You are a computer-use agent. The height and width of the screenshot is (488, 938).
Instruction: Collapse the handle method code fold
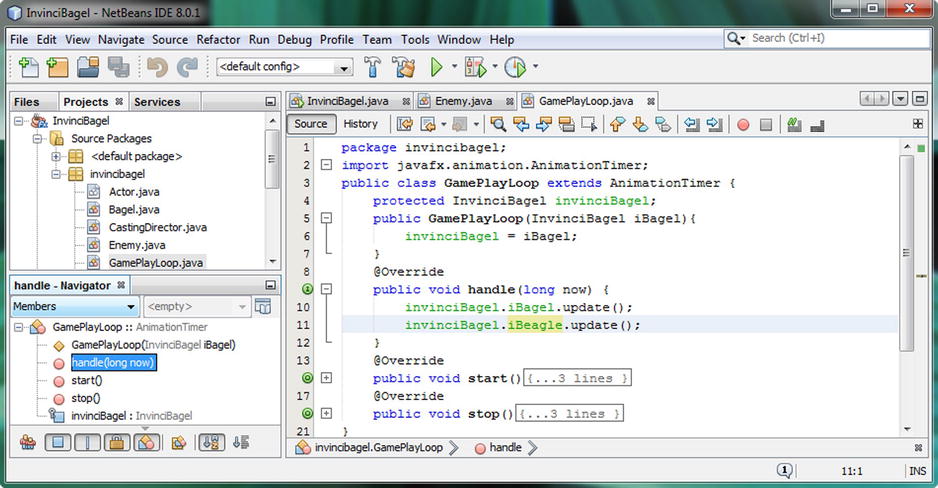(x=326, y=289)
